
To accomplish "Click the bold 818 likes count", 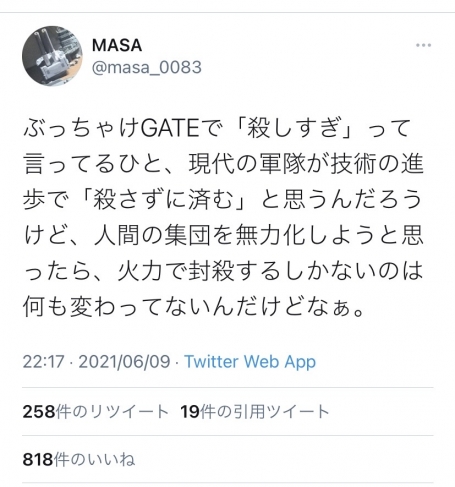I will click(38, 460).
